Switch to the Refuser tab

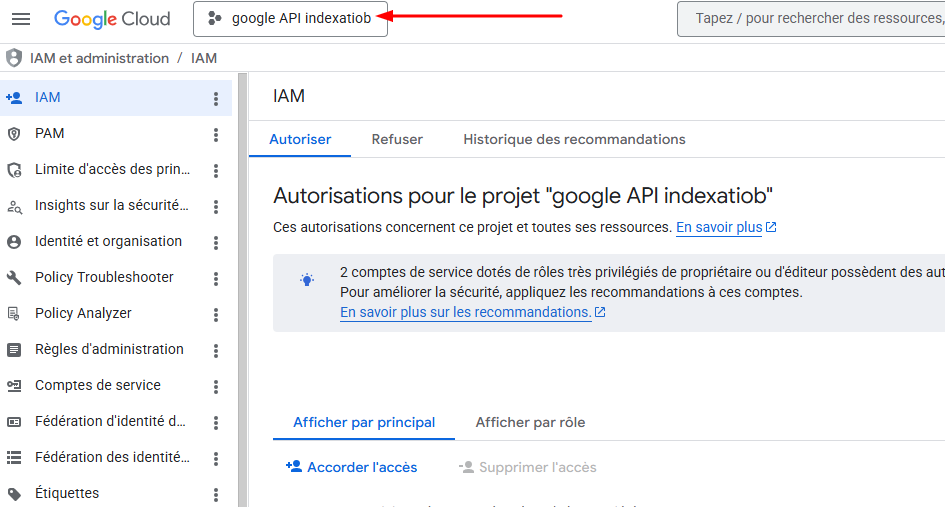coord(397,140)
